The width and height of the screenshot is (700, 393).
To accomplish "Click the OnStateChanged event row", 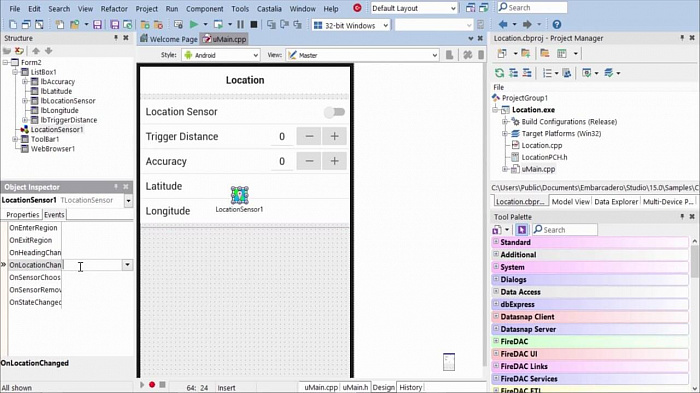I will [71, 302].
